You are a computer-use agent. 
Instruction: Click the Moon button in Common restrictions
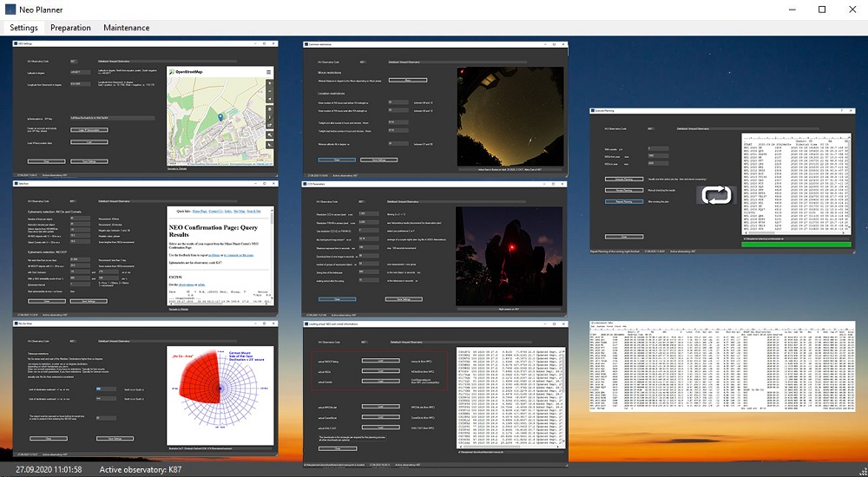[407, 80]
